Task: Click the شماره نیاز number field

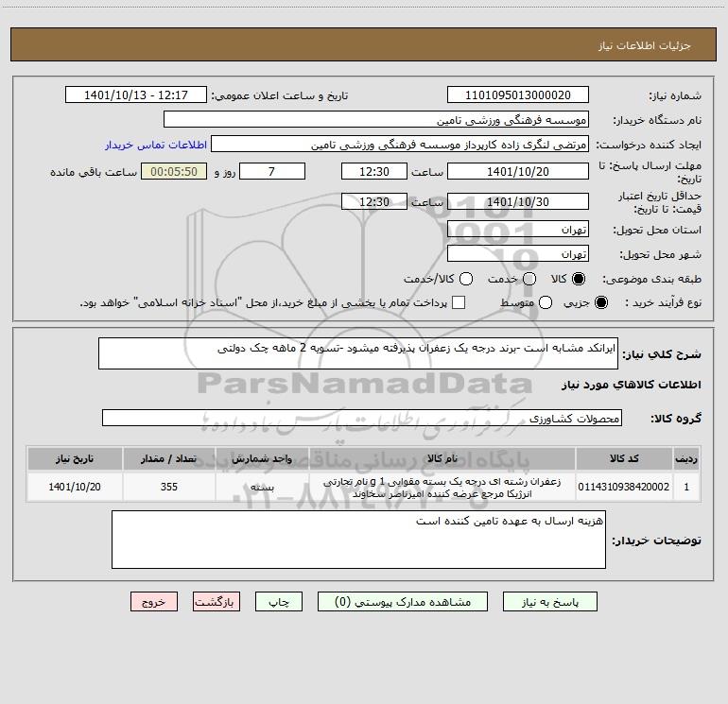Action: click(518, 94)
